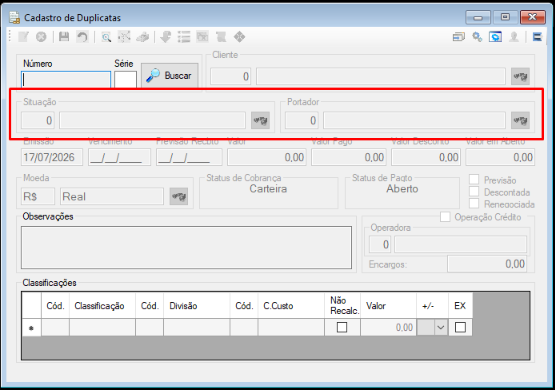
Task: Click the diamond four-arrows toolbar icon
Action: point(240,37)
